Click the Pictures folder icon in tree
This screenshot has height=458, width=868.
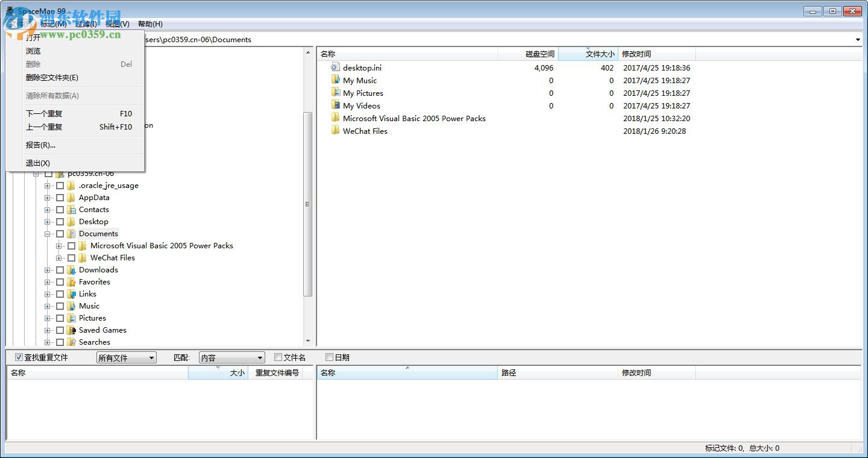click(x=71, y=318)
